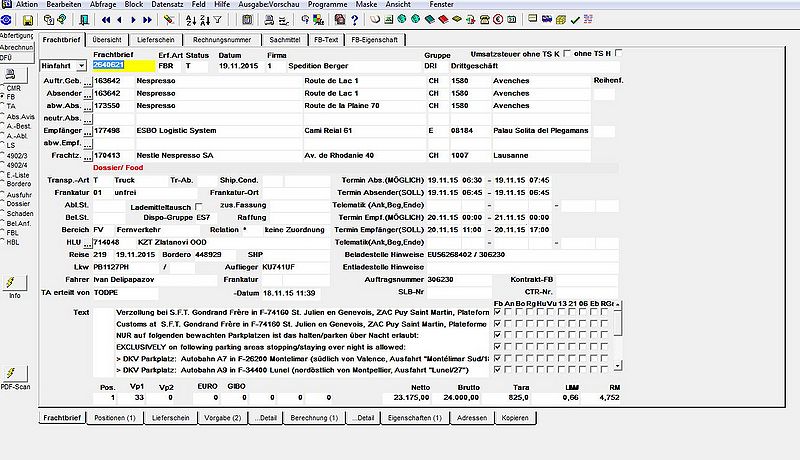Open the Hinfahrt dropdown
Viewport: 800px width, 460px height.
click(81, 66)
